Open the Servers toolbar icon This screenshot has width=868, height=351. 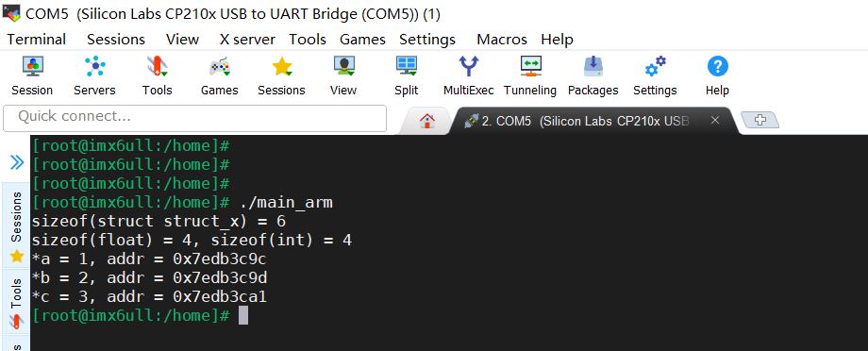[94, 66]
